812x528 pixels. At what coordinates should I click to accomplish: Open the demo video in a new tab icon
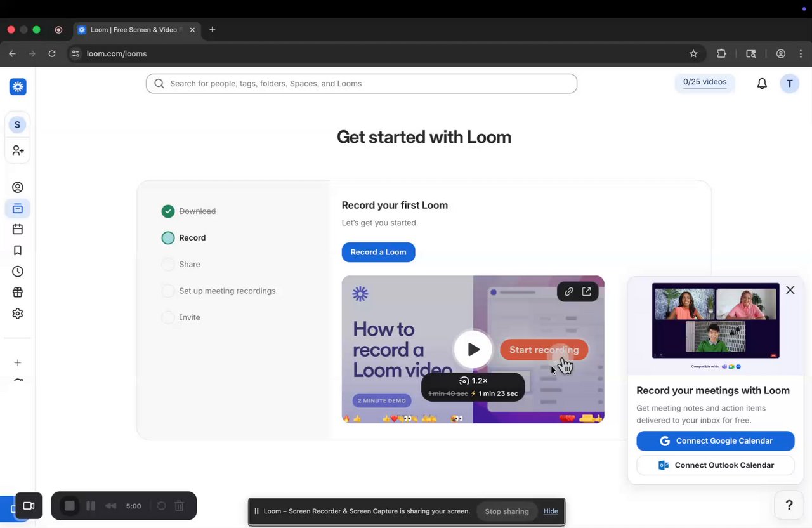pyautogui.click(x=587, y=291)
